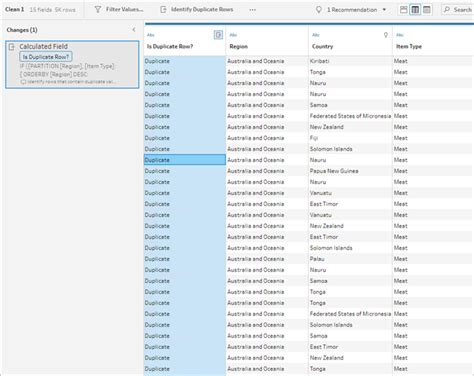Viewport: 474px width, 376px height.
Task: Switch to list view icon
Action: tap(427, 10)
